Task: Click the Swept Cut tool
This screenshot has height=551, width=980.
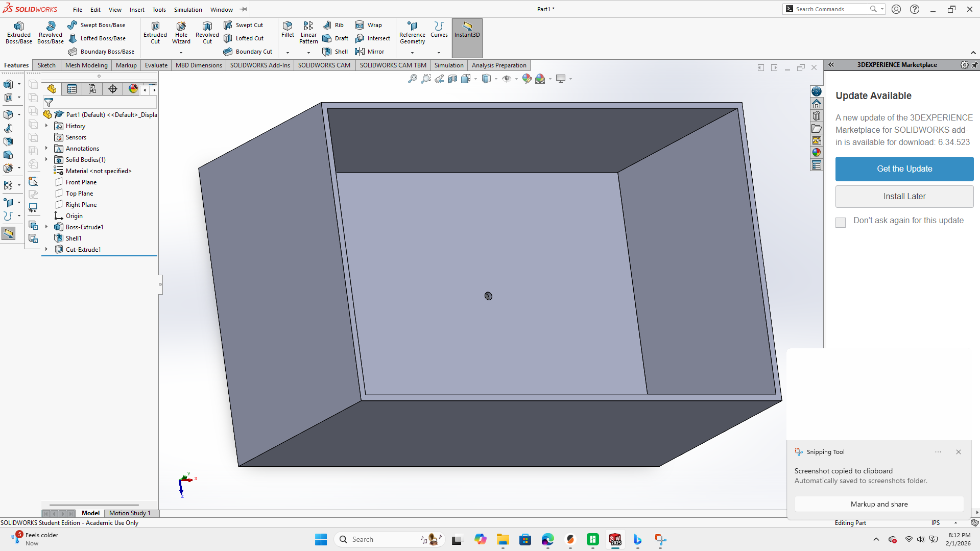Action: pos(243,25)
